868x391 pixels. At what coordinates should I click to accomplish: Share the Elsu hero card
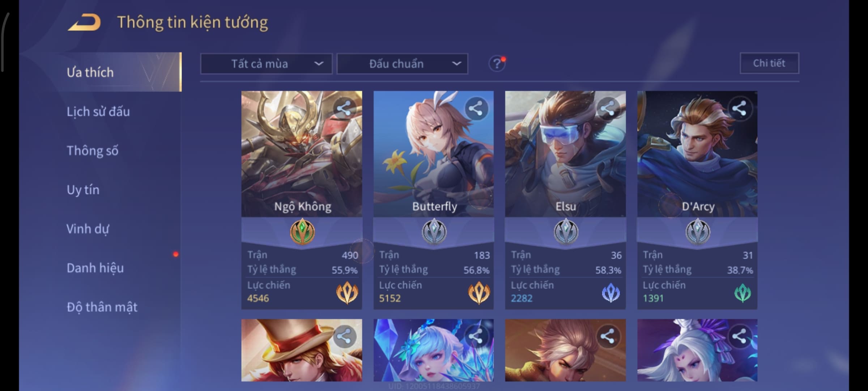coord(608,109)
